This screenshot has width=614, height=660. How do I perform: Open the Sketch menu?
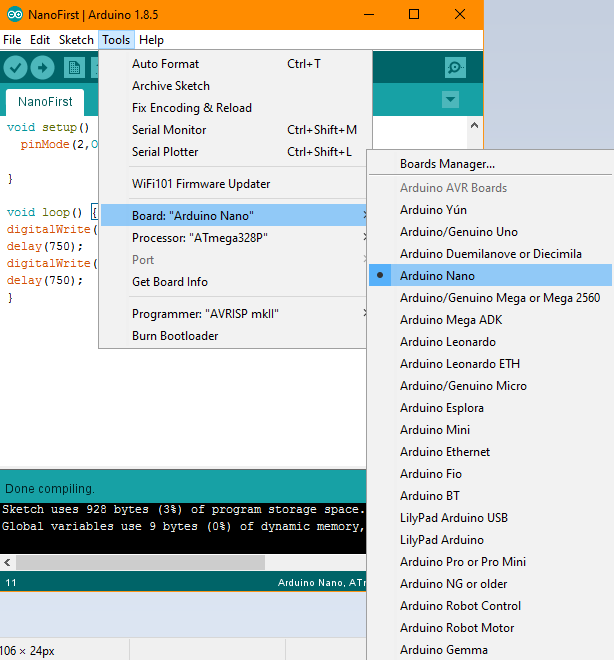tap(76, 40)
